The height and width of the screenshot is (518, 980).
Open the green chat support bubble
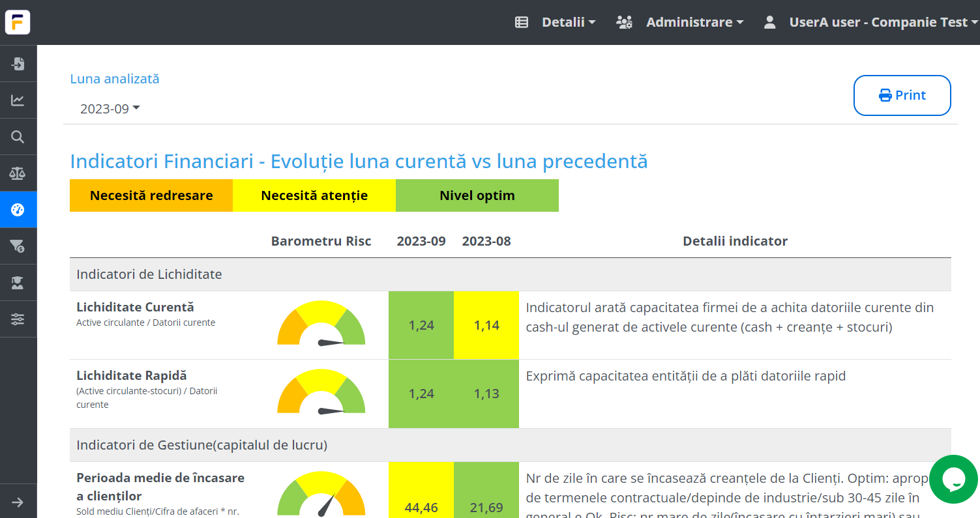pos(954,479)
